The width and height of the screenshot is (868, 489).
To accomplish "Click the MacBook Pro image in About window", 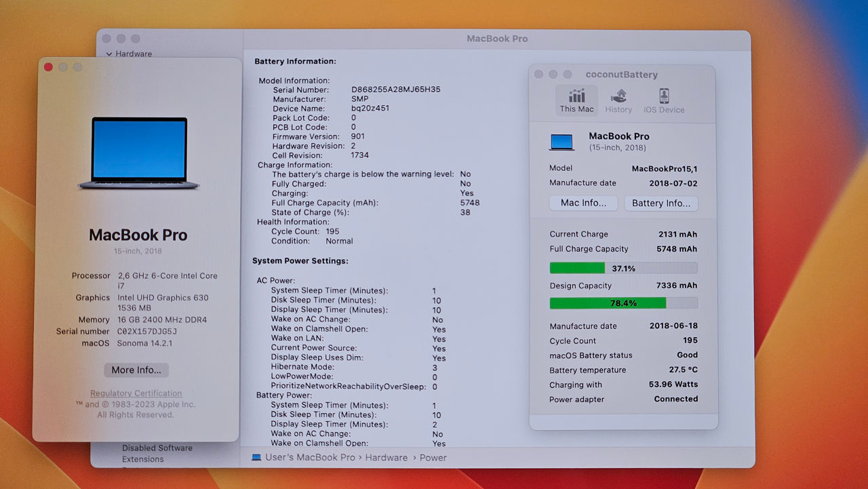I will (x=138, y=153).
